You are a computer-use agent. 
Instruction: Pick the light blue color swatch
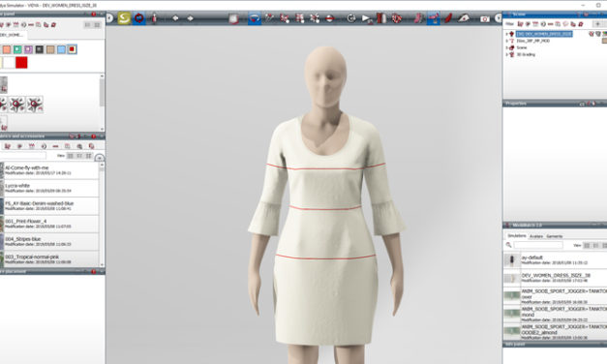pos(61,49)
